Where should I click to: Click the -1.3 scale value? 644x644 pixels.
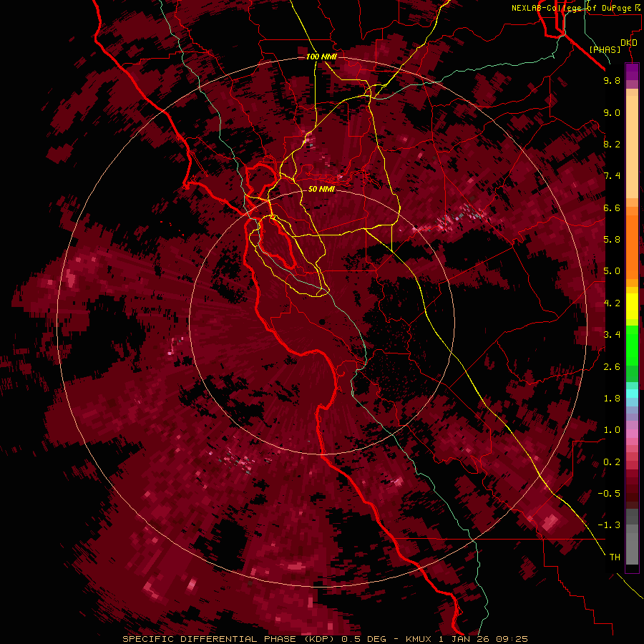point(609,525)
